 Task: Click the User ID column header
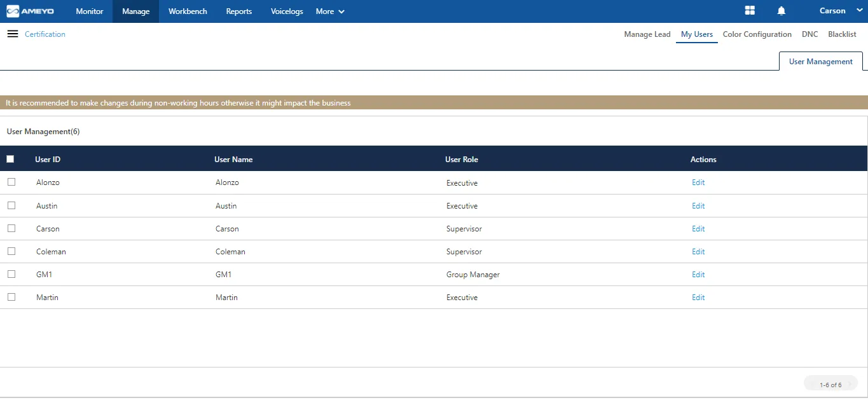click(48, 160)
